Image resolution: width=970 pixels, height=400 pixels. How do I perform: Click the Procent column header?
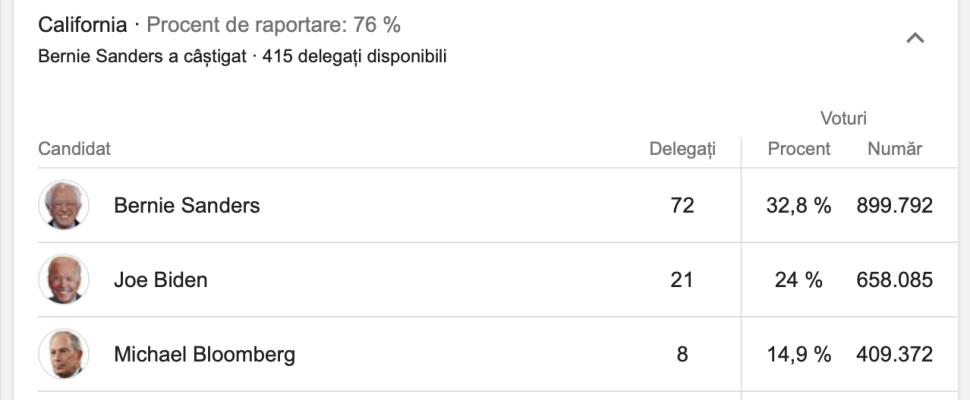click(799, 149)
